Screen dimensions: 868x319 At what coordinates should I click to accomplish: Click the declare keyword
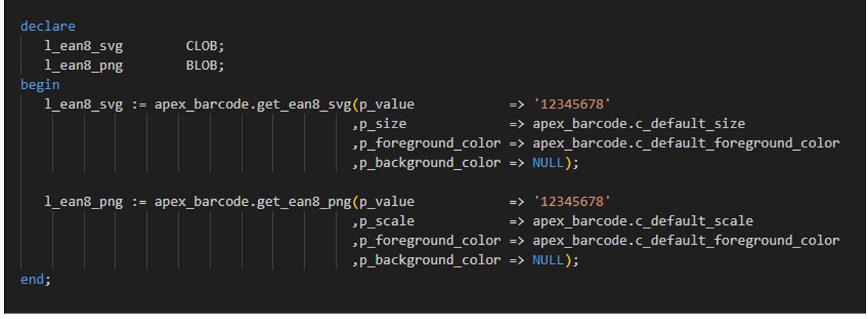point(48,27)
